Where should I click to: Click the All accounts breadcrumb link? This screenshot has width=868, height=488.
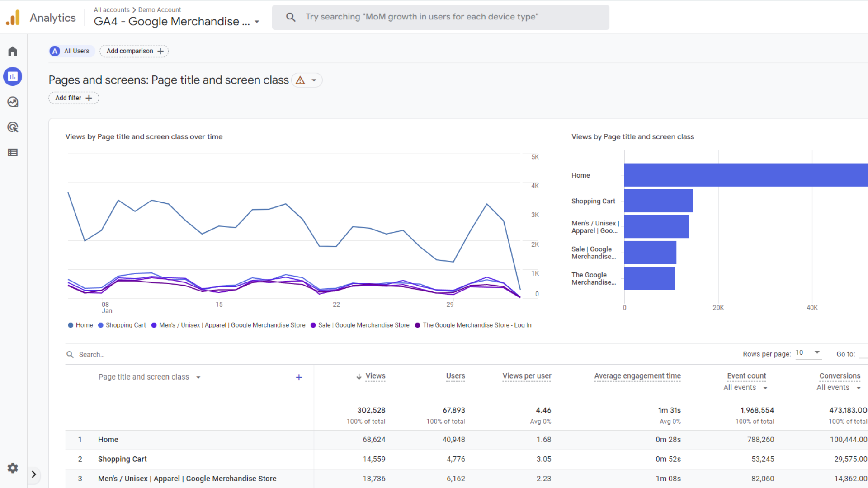pos(112,10)
